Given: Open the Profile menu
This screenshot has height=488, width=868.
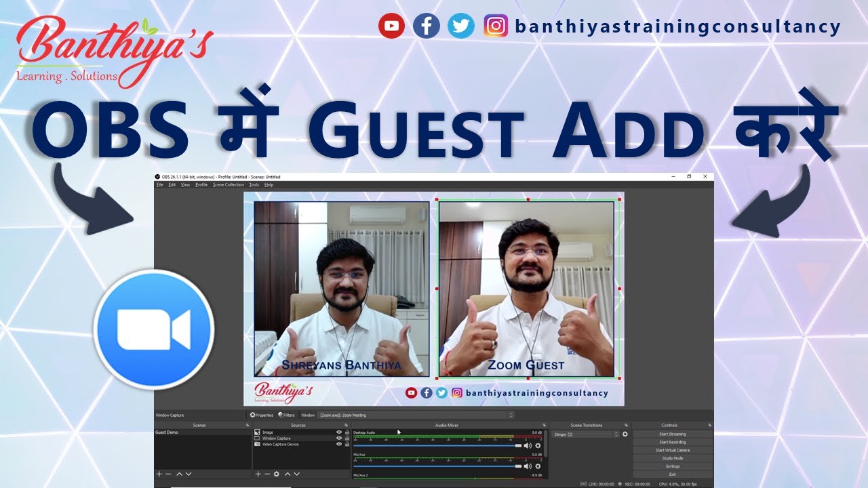Looking at the screenshot, I should click(201, 184).
